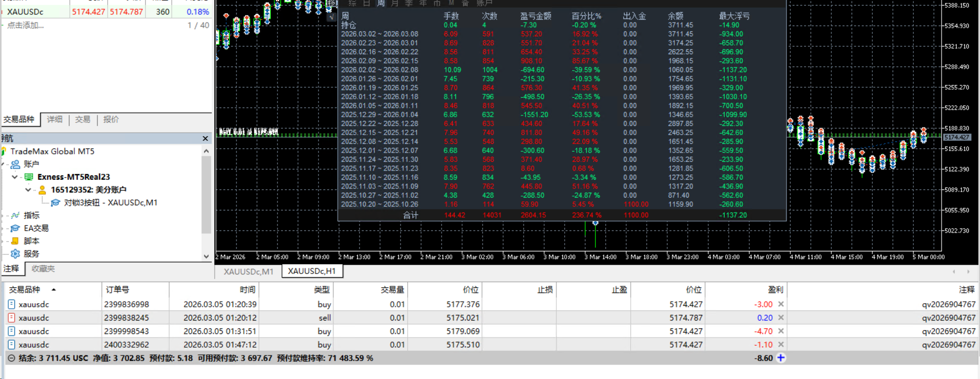980x379 pixels.
Task: Collapse the 165129352 account node
Action: pos(28,189)
